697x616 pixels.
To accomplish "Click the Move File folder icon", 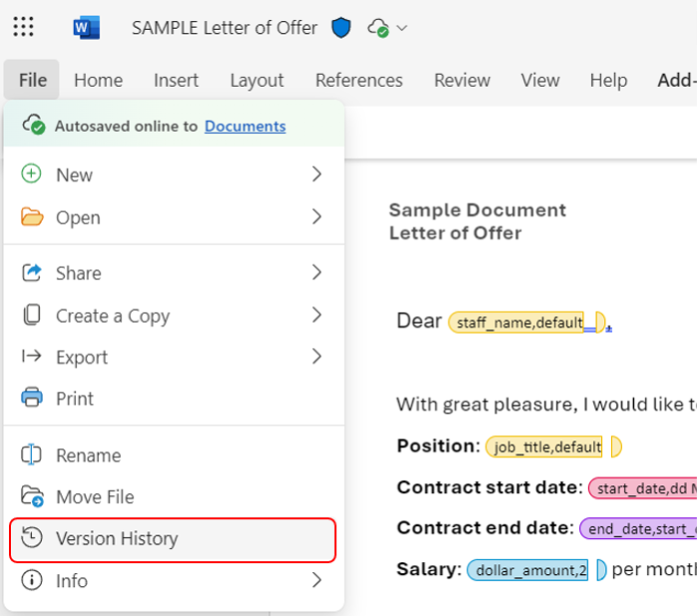I will click(x=32, y=497).
